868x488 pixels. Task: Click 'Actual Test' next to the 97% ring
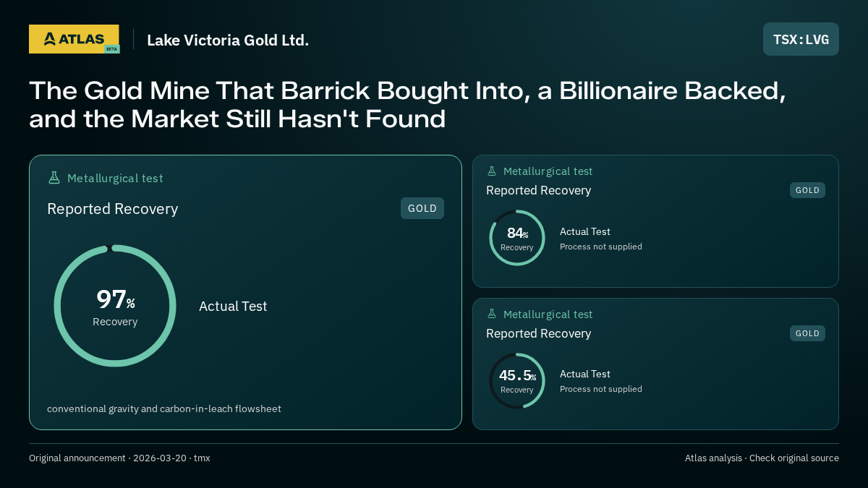point(233,306)
